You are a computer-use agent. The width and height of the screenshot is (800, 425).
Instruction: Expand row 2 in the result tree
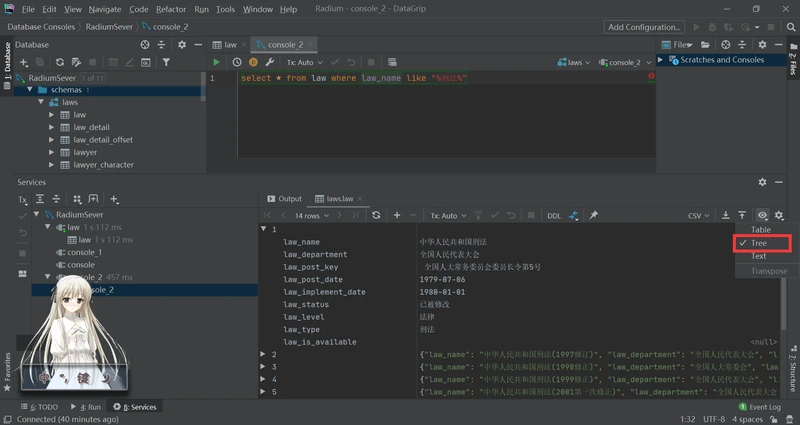coord(263,354)
